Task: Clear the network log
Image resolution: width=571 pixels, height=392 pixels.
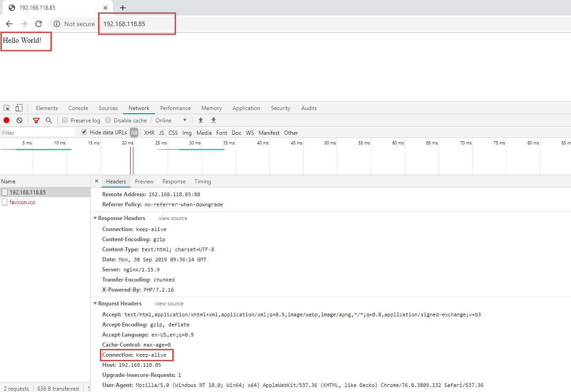Action: coord(19,120)
